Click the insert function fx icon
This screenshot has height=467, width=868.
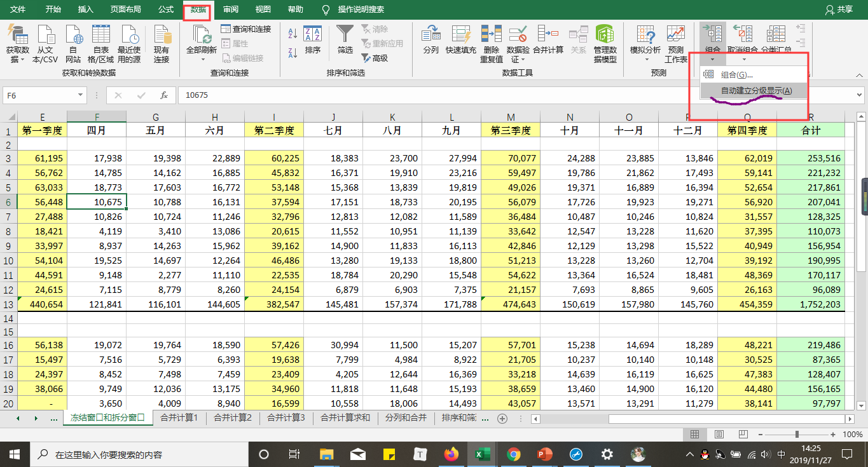tap(163, 95)
